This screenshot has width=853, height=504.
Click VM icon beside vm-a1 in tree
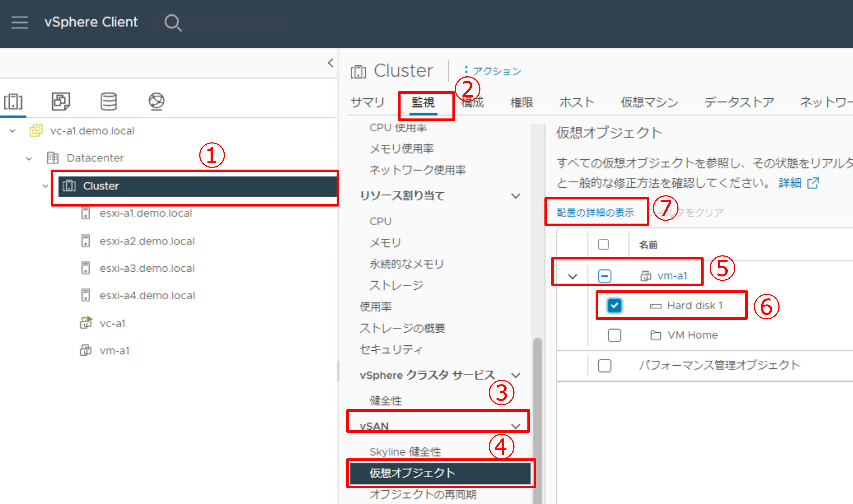click(x=86, y=350)
